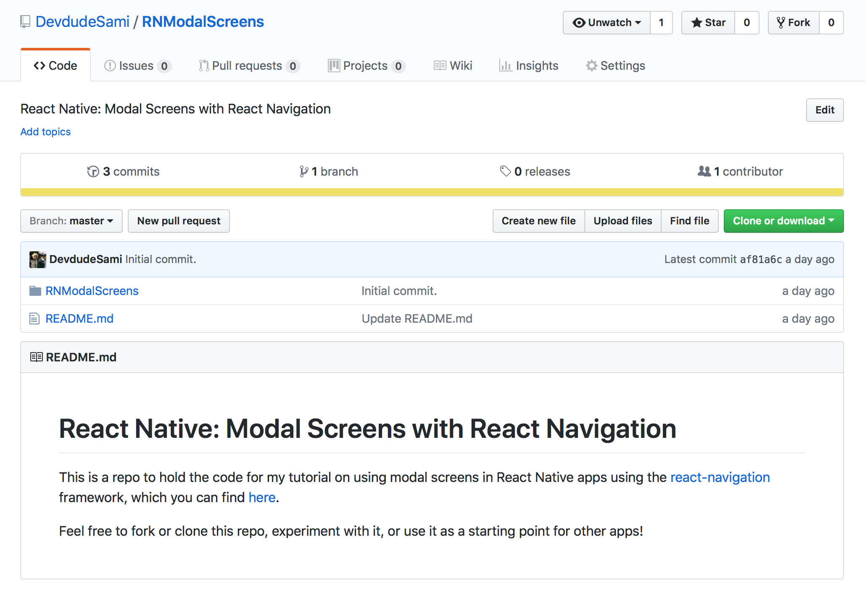This screenshot has width=865, height=616.
Task: Open the Settings tab
Action: pos(615,66)
